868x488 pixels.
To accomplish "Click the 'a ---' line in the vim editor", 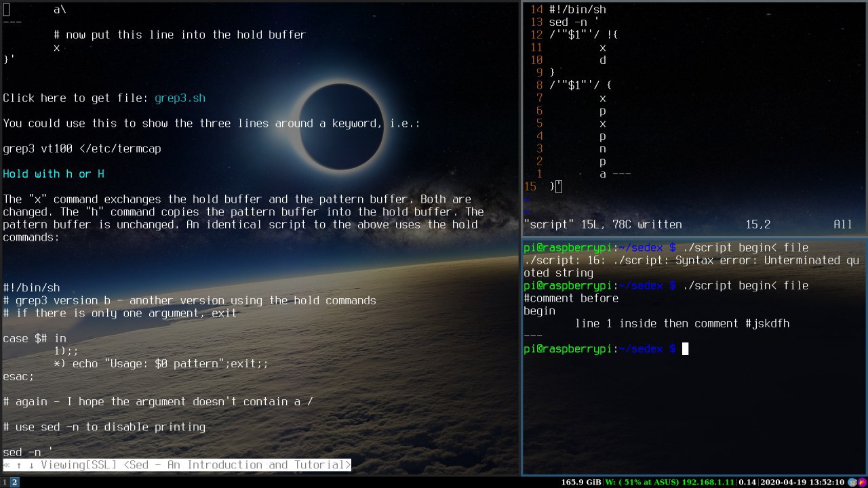I will pyautogui.click(x=615, y=174).
